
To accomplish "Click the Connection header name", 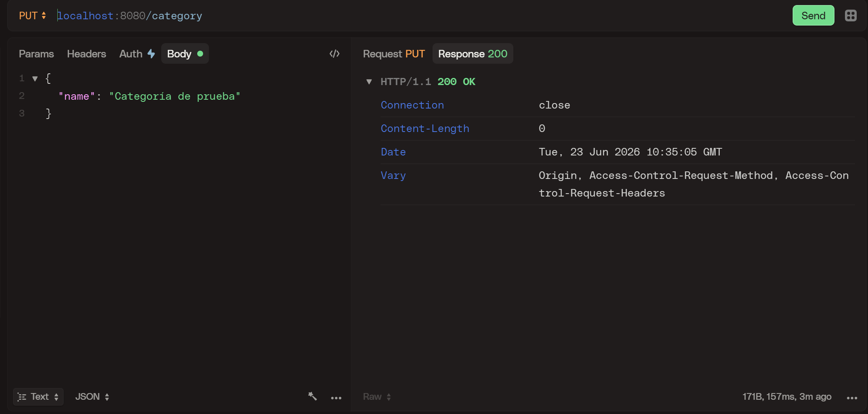I will [x=412, y=105].
